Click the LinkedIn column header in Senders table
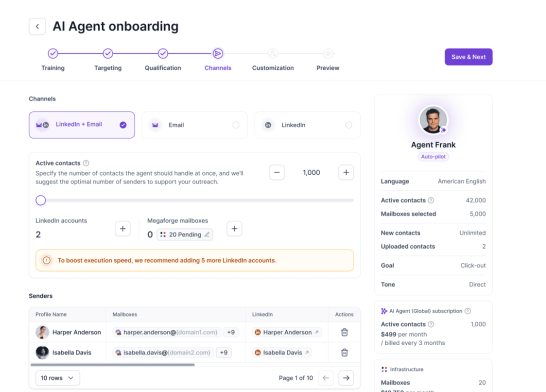Viewport: 546px width, 392px height. coord(262,314)
